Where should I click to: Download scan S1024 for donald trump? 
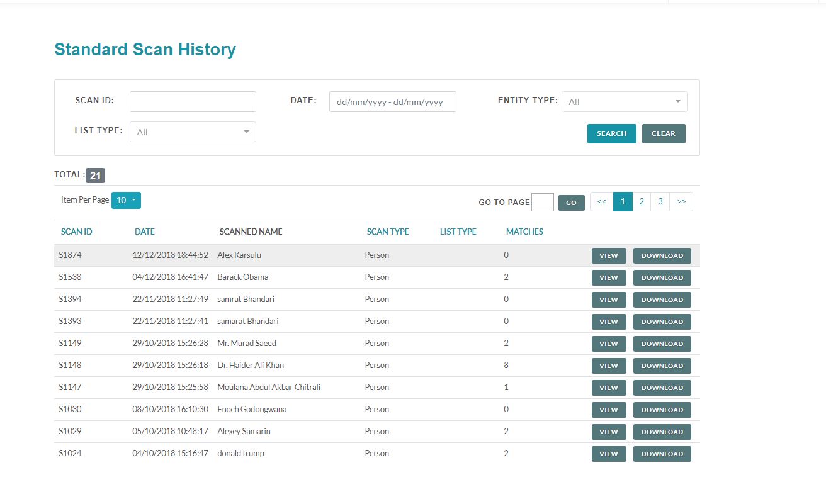pos(662,454)
